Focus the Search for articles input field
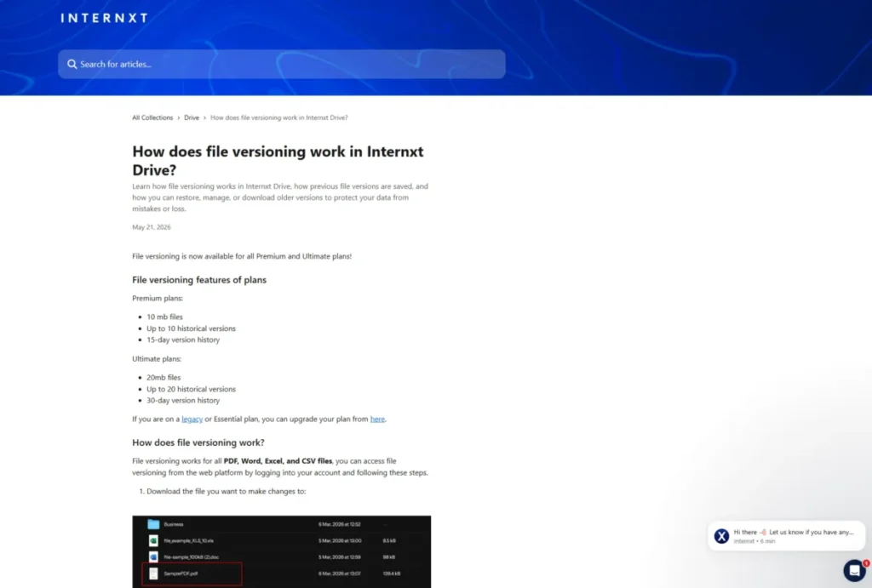This screenshot has height=588, width=872. (281, 65)
